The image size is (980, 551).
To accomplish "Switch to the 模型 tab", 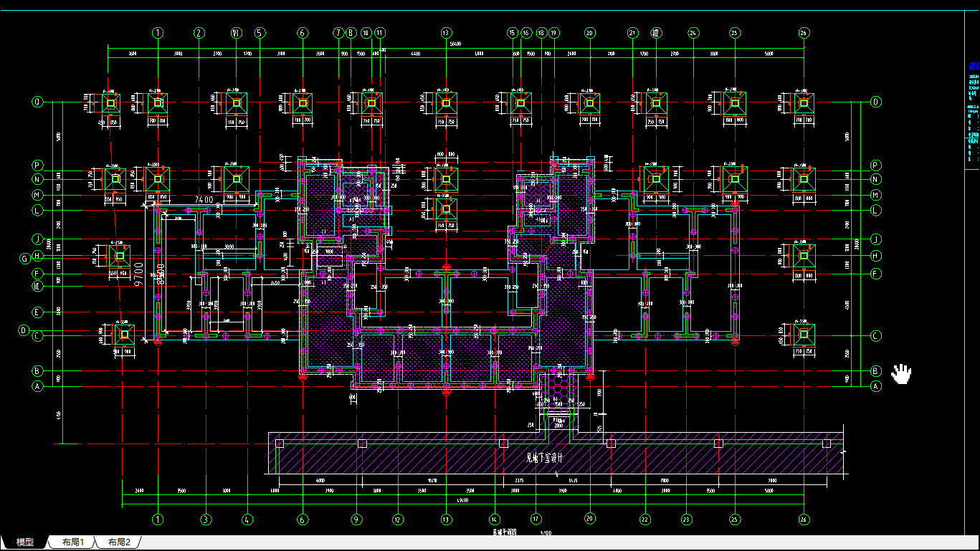I will 25,542.
